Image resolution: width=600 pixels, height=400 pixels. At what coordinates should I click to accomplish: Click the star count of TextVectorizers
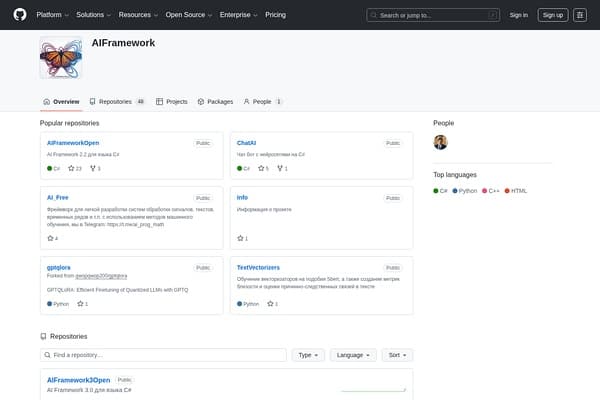[272, 304]
